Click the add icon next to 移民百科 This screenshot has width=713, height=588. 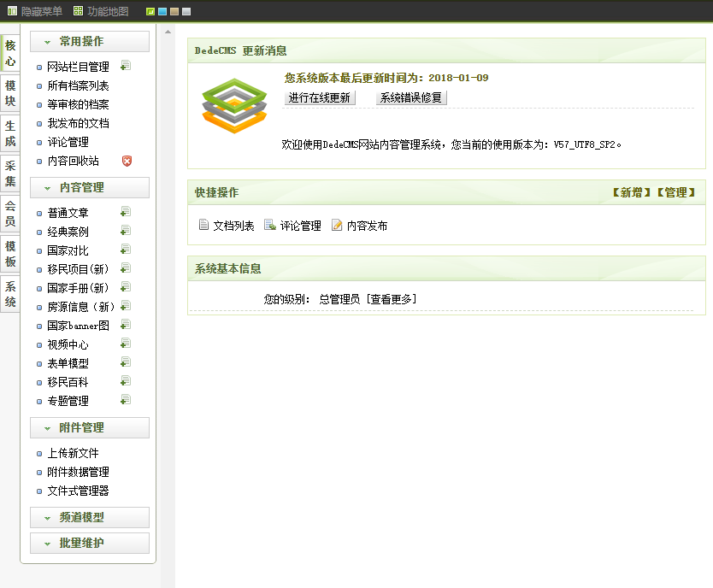point(126,381)
